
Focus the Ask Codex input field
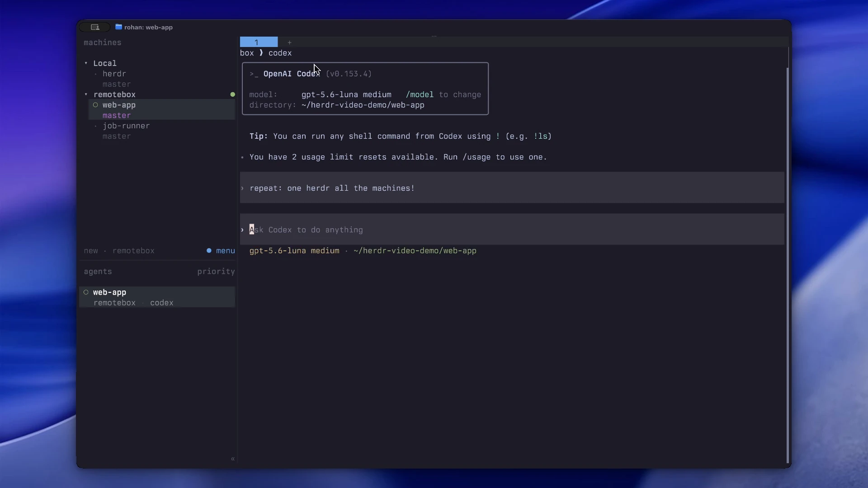coord(512,230)
